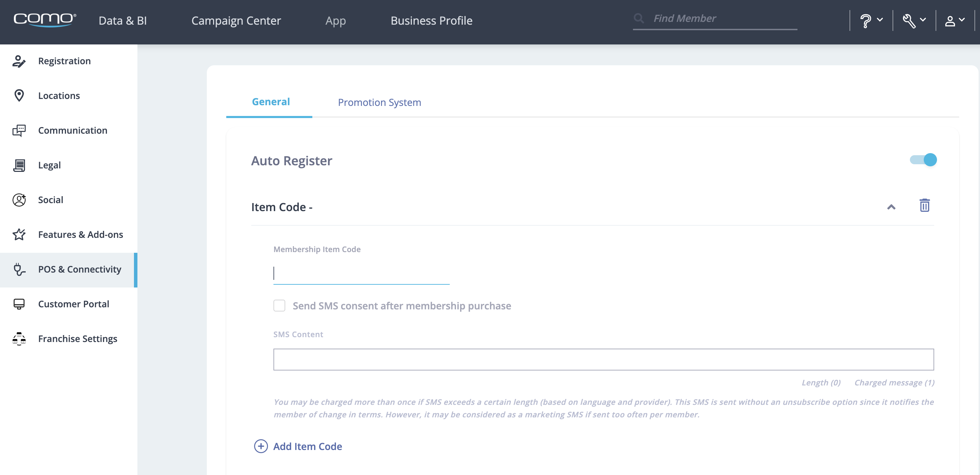The height and width of the screenshot is (475, 980).
Task: Click the Franchise Settings icon
Action: tap(19, 339)
